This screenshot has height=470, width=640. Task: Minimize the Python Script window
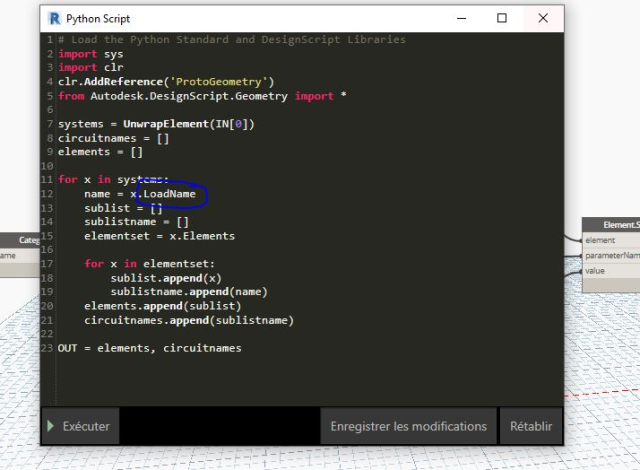(462, 18)
